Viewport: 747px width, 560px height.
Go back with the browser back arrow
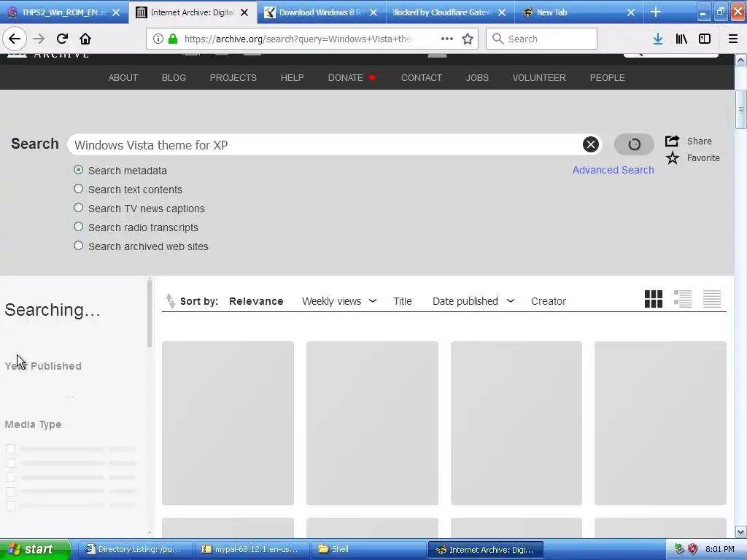[x=15, y=39]
